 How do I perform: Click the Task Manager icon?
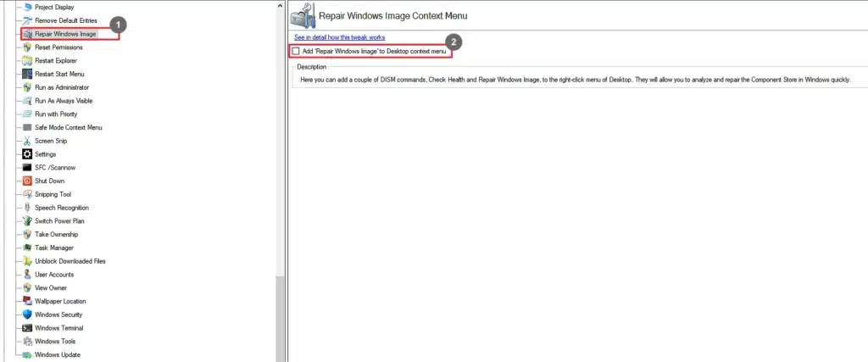tap(27, 248)
